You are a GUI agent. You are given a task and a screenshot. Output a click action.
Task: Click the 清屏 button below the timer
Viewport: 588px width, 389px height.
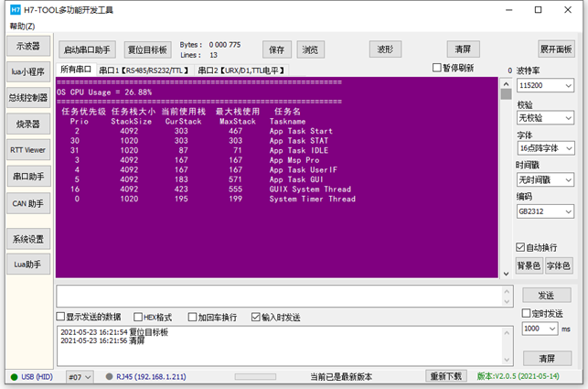547,359
